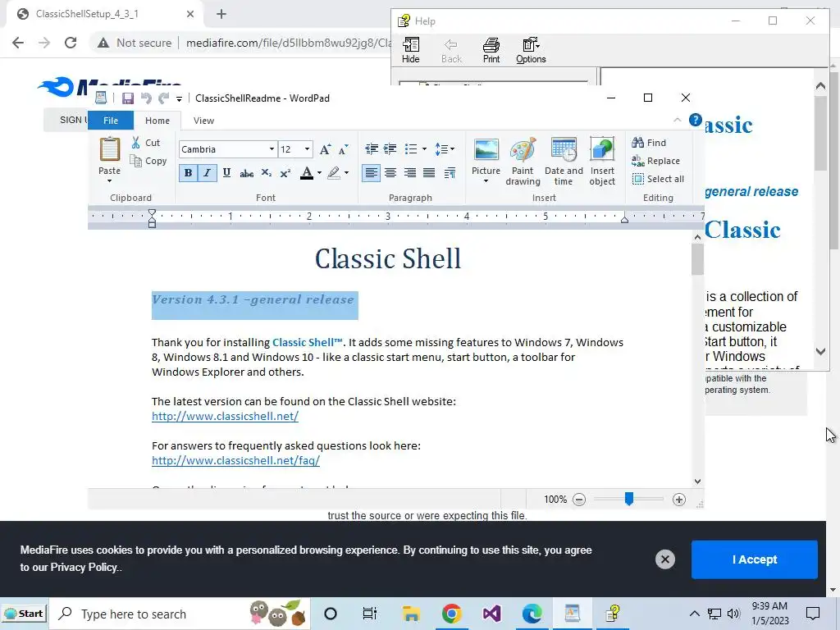840x630 pixels.
Task: Click the Start button on taskbar
Action: [24, 614]
